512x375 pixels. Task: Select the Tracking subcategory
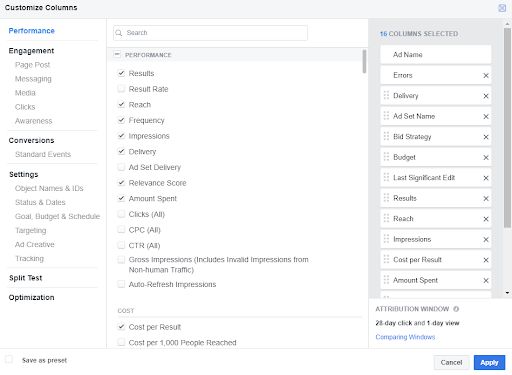pos(29,258)
